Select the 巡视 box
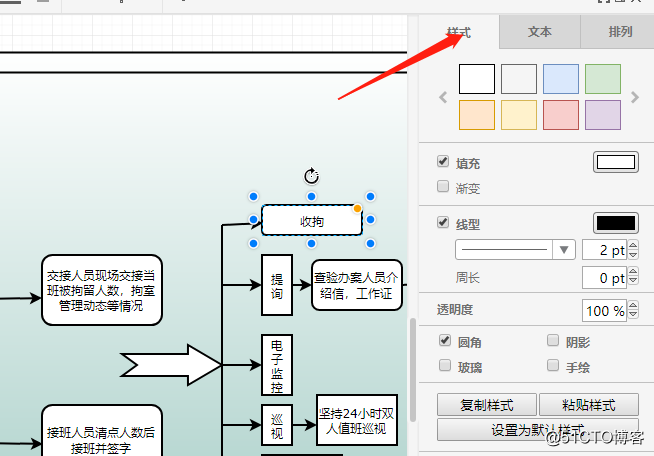654x456 pixels. (277, 425)
